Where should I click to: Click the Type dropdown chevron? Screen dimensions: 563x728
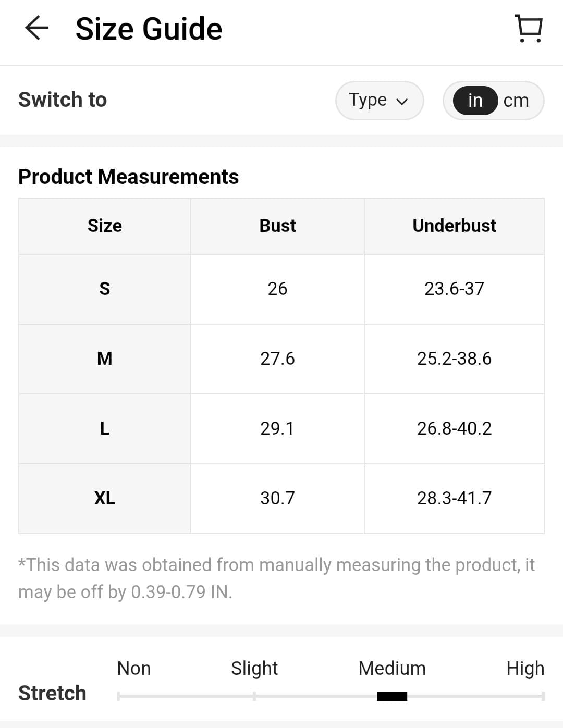click(402, 102)
